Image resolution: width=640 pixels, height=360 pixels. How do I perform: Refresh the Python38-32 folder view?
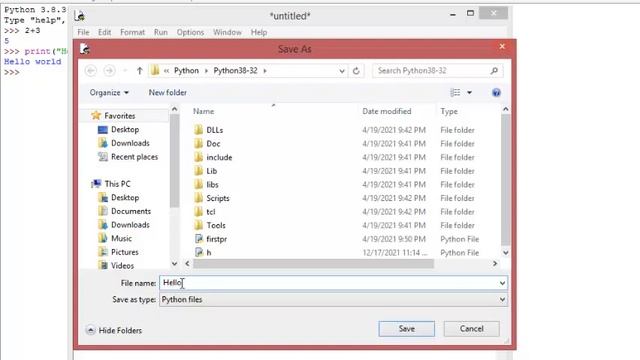point(356,71)
